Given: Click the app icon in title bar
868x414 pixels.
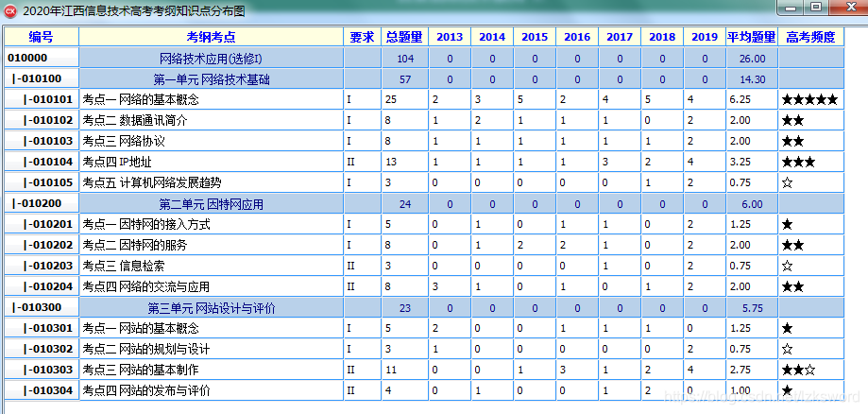Looking at the screenshot, I should (x=10, y=10).
